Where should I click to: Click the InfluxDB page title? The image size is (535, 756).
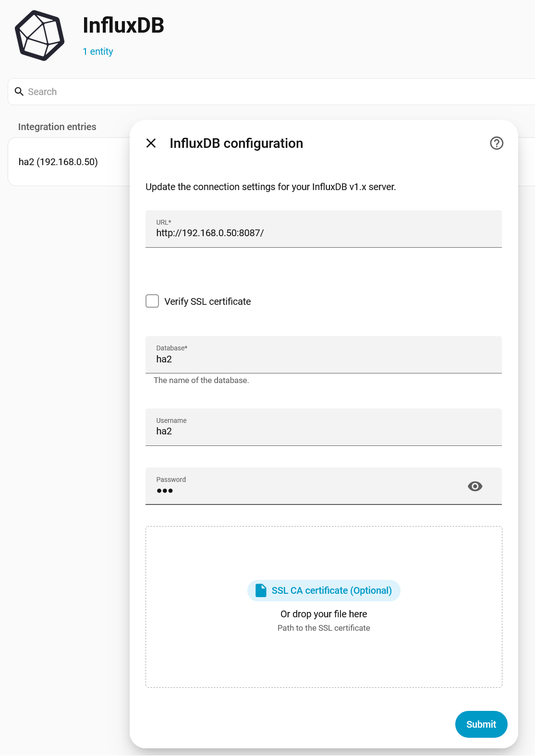click(123, 25)
